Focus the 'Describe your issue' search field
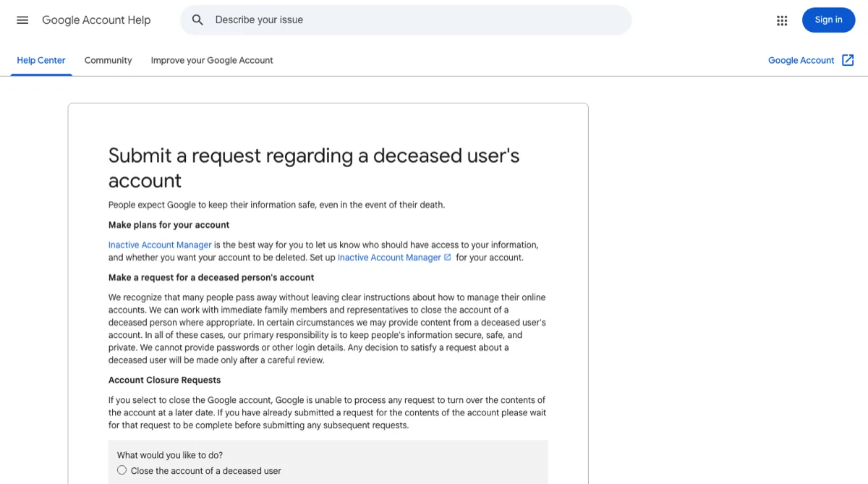Image resolution: width=868 pixels, height=484 pixels. click(406, 20)
